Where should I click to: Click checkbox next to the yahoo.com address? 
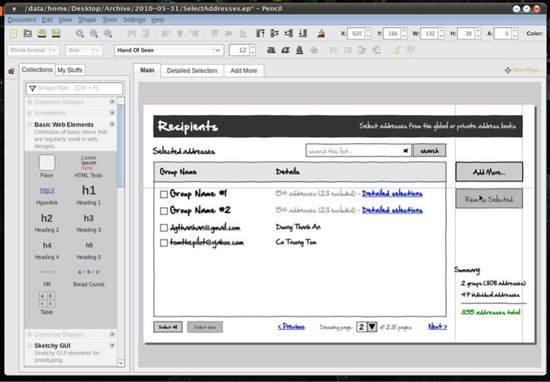[164, 243]
